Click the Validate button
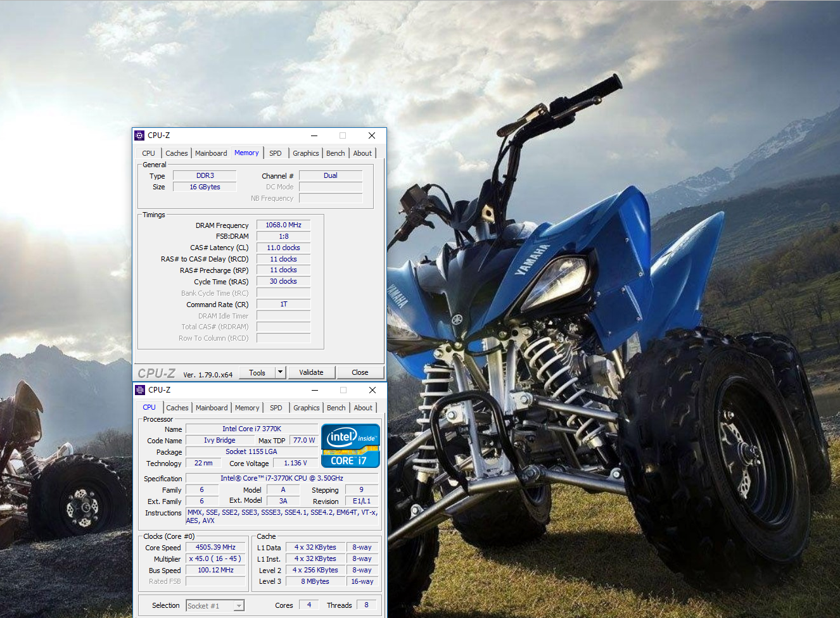 coord(311,372)
